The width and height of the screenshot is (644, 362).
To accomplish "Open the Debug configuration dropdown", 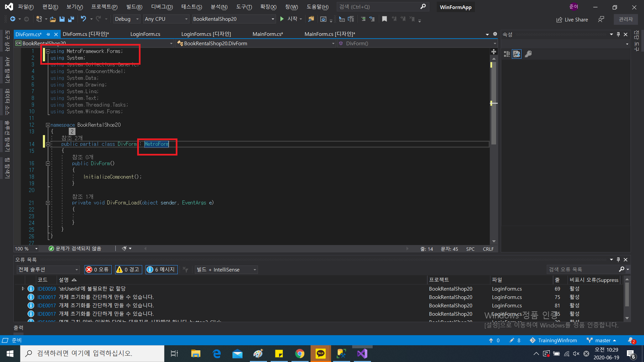I will pos(126,19).
